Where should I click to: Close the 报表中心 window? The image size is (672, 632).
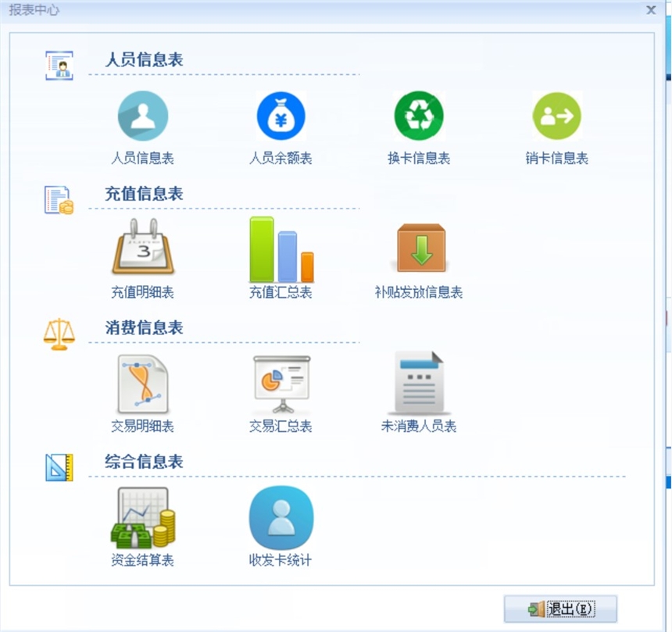pos(650,10)
